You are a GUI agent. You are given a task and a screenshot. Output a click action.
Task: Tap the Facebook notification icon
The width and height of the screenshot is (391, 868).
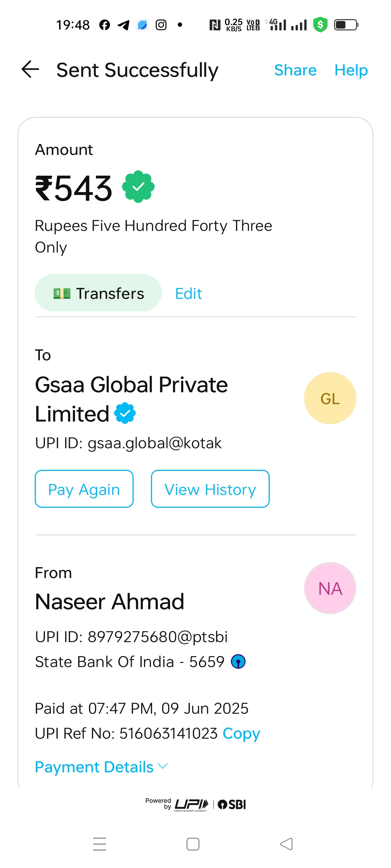pyautogui.click(x=105, y=25)
